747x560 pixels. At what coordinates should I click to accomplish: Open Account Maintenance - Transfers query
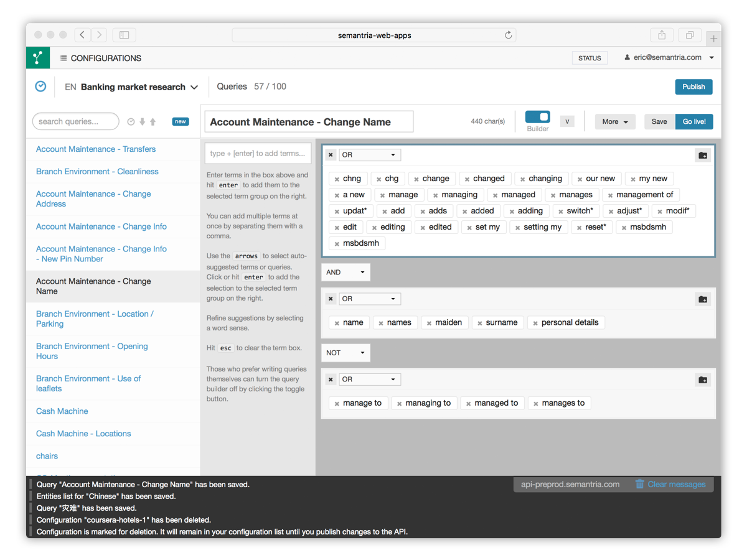pyautogui.click(x=96, y=149)
